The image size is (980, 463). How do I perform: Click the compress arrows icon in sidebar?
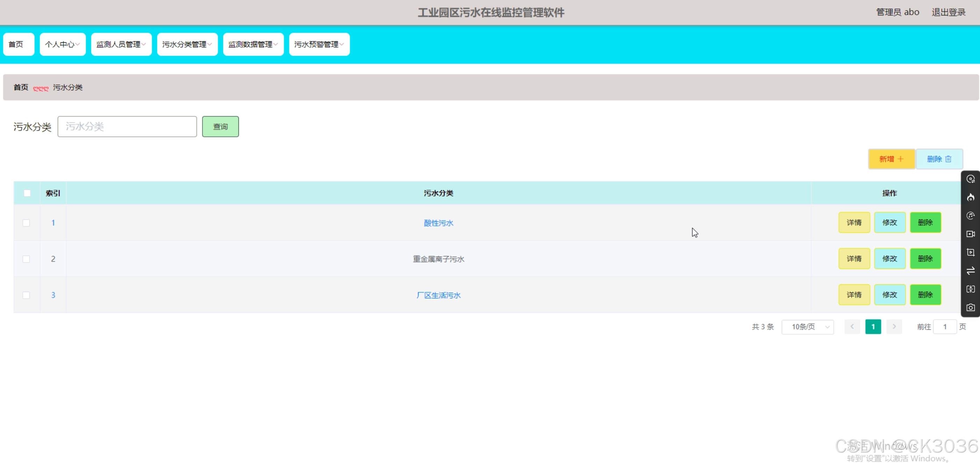tap(971, 289)
